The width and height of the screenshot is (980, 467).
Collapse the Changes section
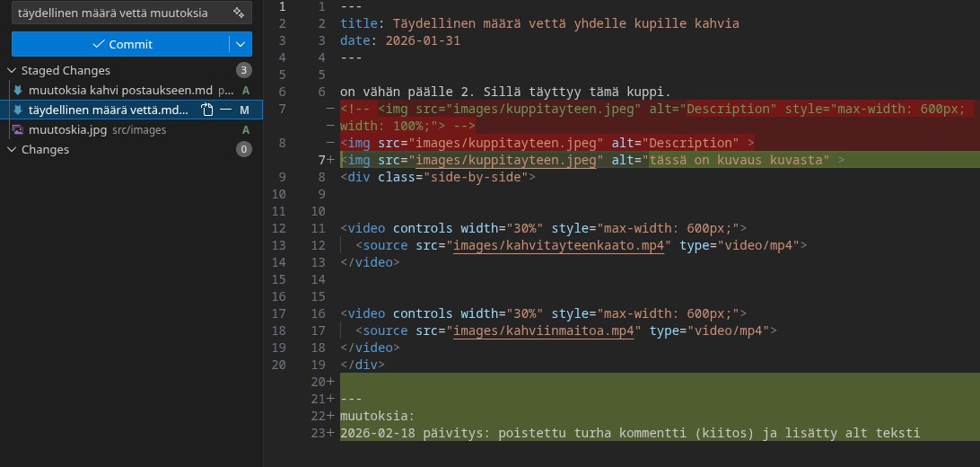tap(12, 149)
